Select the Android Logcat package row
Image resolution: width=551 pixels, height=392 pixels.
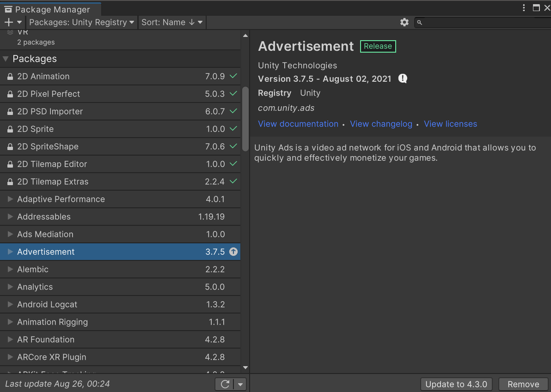pos(120,304)
